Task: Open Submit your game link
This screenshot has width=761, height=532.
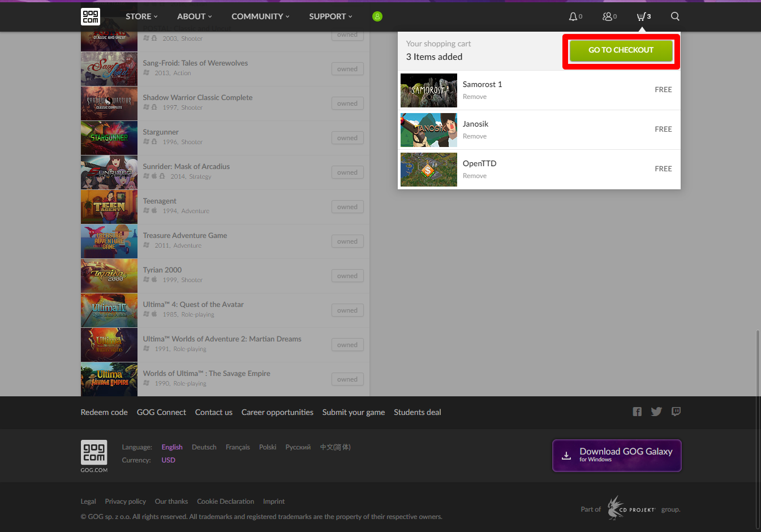Action: pos(354,412)
